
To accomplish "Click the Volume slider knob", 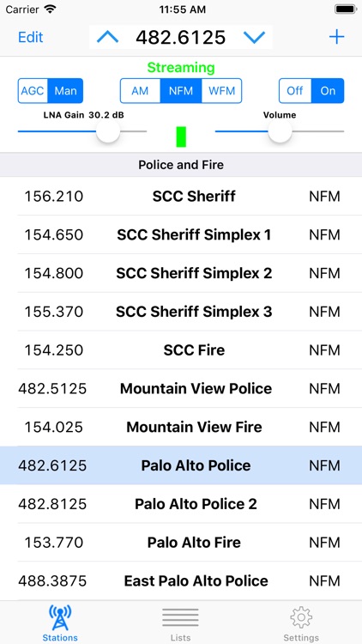I will [280, 131].
